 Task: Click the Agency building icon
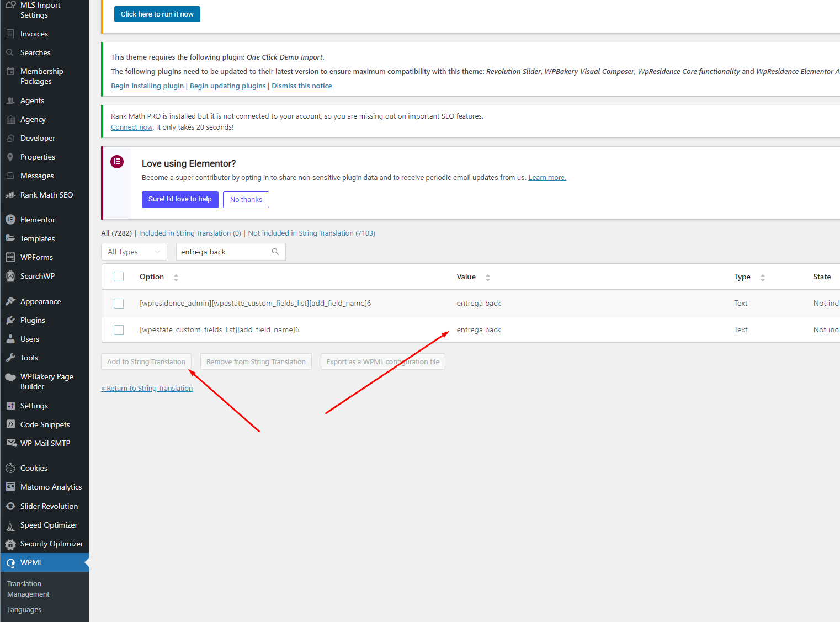[x=10, y=119]
